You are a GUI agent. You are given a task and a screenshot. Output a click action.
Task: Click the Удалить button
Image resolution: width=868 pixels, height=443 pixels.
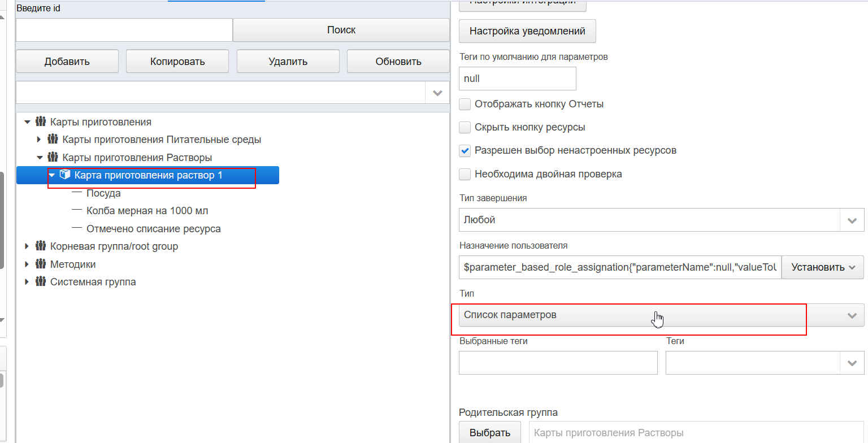click(x=288, y=62)
